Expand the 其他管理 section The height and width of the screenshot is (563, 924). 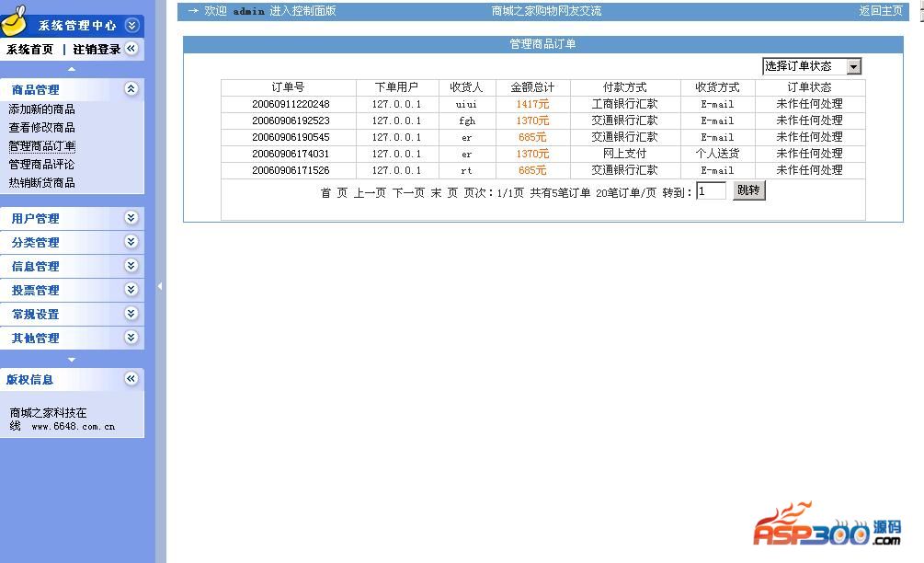coord(131,338)
